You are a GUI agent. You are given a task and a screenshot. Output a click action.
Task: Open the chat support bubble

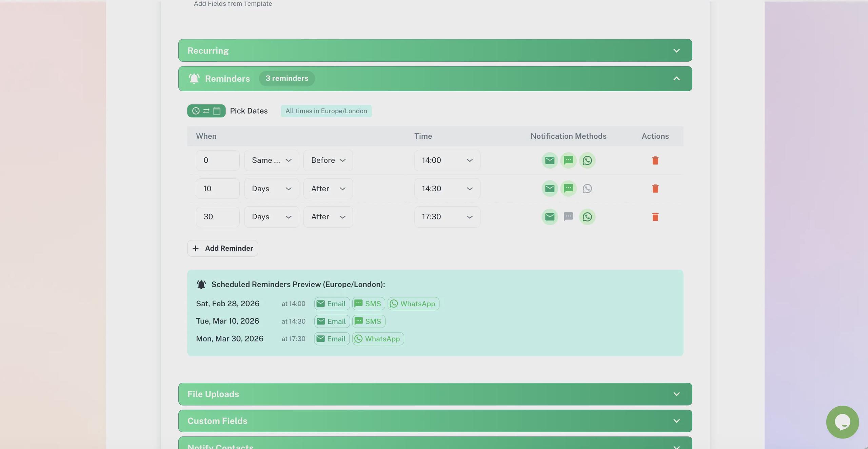(842, 422)
